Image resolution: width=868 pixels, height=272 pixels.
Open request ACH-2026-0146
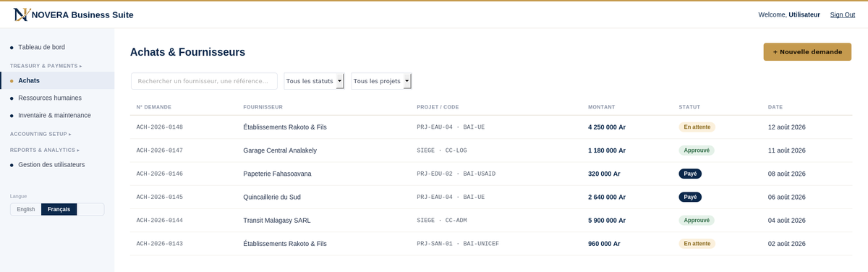160,174
